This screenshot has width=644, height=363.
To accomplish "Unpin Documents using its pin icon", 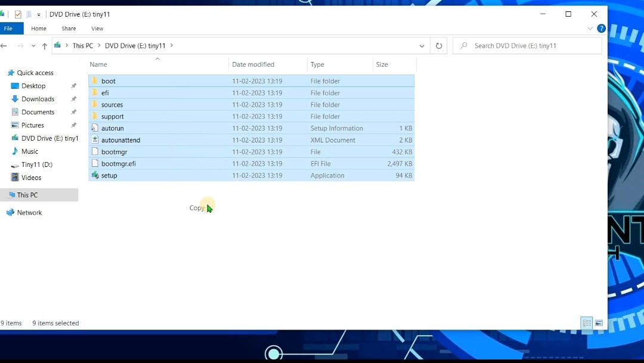I will [73, 112].
